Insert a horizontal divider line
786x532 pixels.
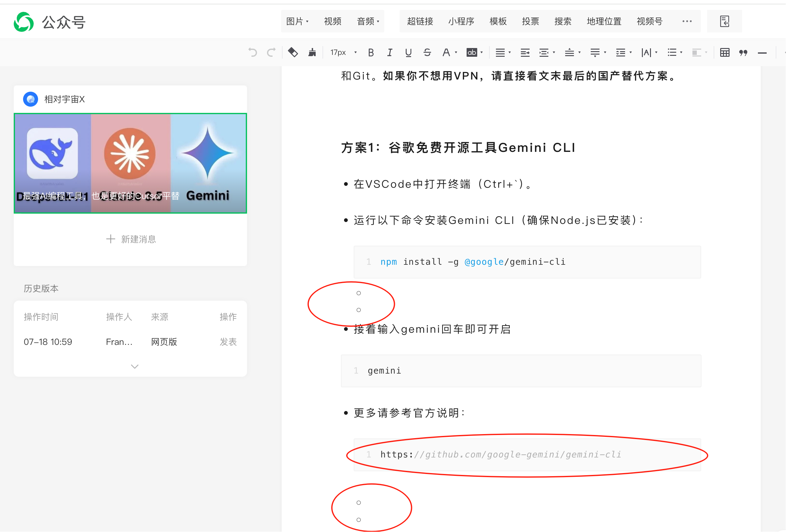[762, 53]
